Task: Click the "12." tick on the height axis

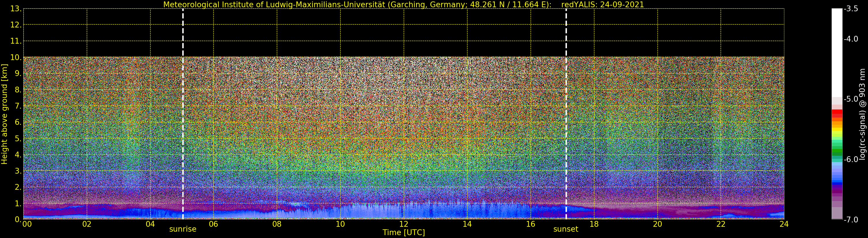Action: (x=16, y=25)
